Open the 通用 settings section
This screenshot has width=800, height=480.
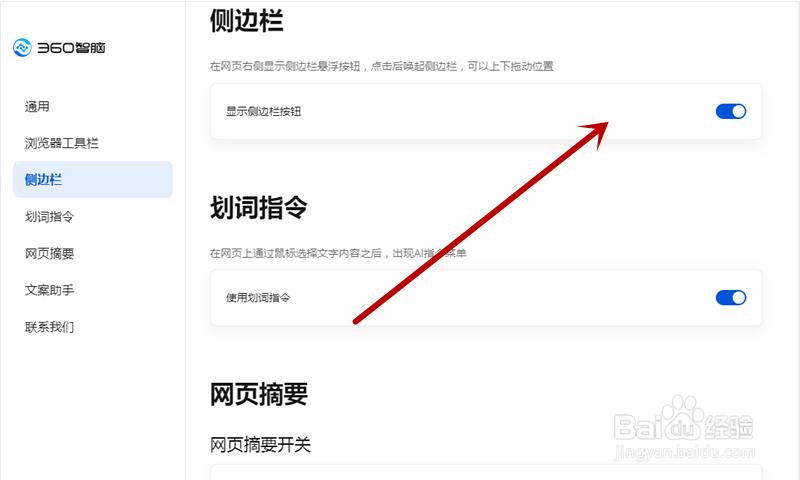37,107
